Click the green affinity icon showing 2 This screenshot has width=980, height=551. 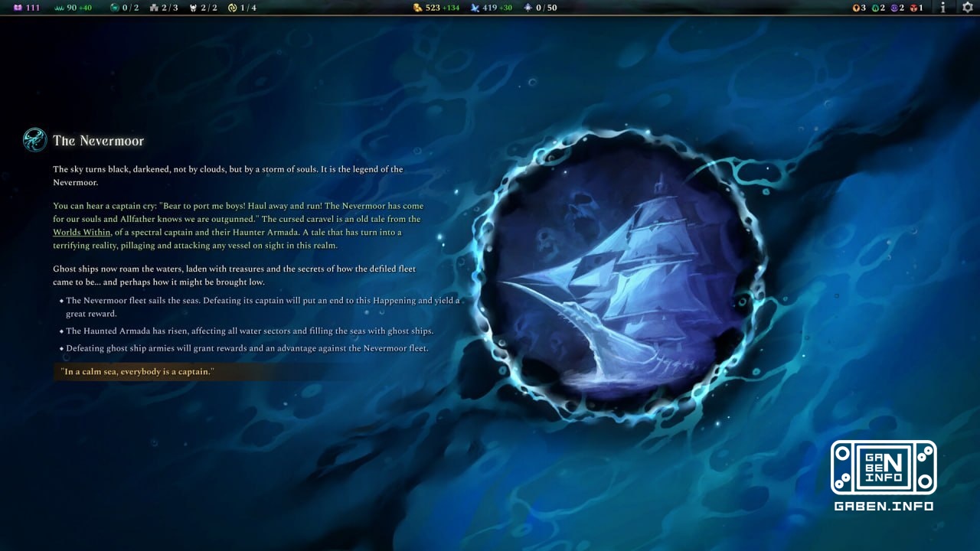[875, 8]
